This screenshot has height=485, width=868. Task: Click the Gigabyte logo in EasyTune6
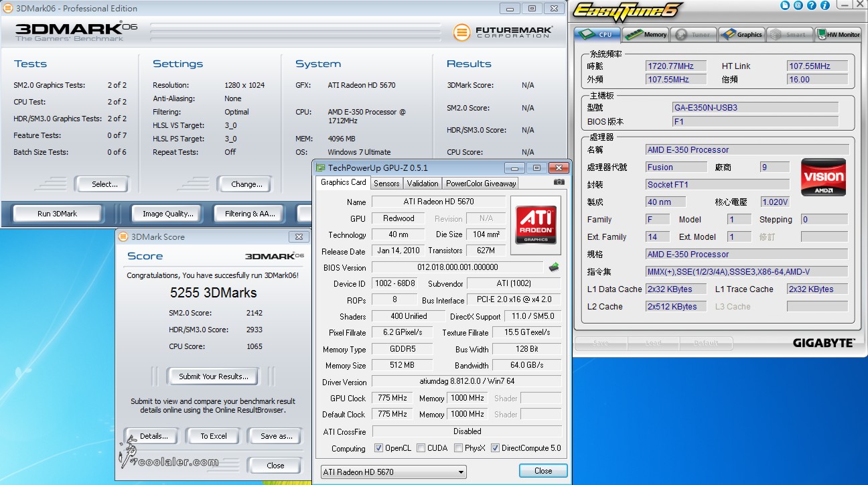[x=824, y=343]
